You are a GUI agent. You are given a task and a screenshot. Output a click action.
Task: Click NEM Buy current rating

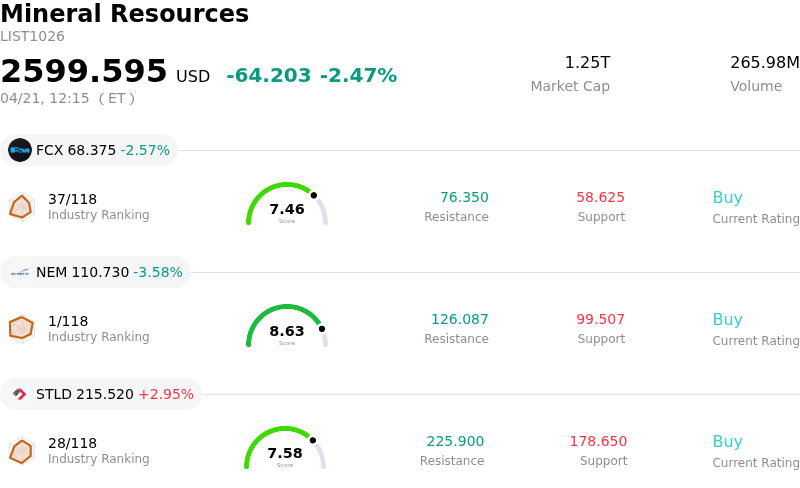coord(727,320)
